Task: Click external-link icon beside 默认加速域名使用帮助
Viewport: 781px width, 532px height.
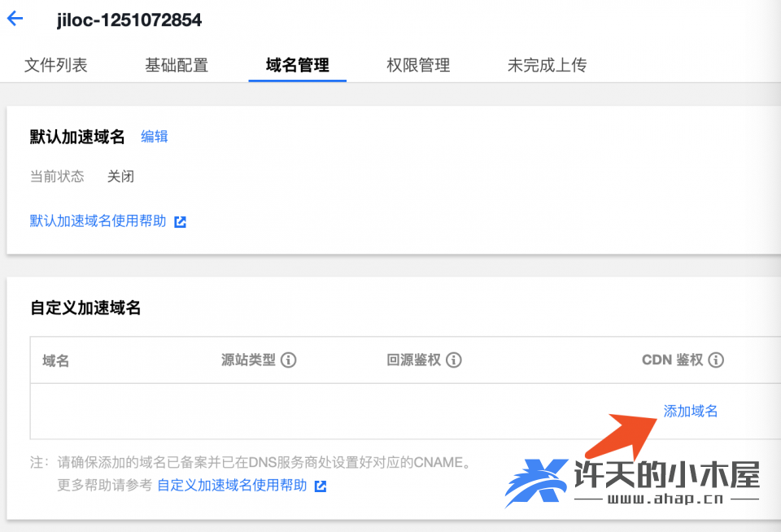Action: pos(180,221)
